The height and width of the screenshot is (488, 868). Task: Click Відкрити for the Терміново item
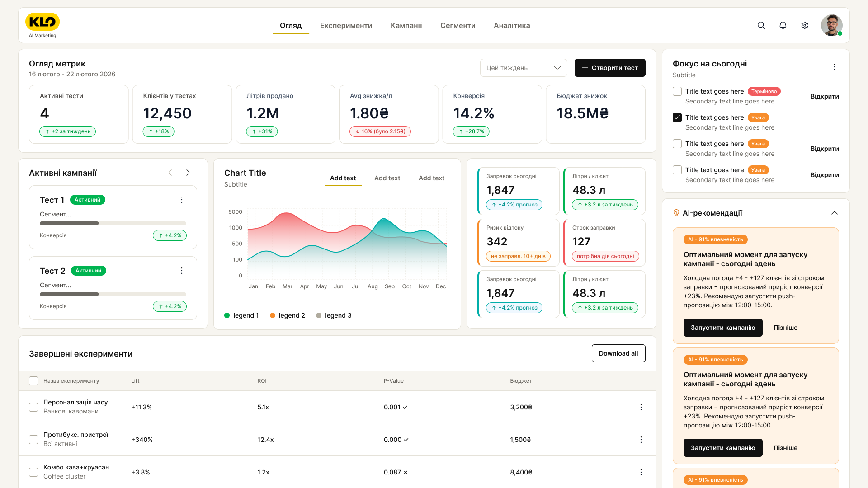tap(825, 96)
